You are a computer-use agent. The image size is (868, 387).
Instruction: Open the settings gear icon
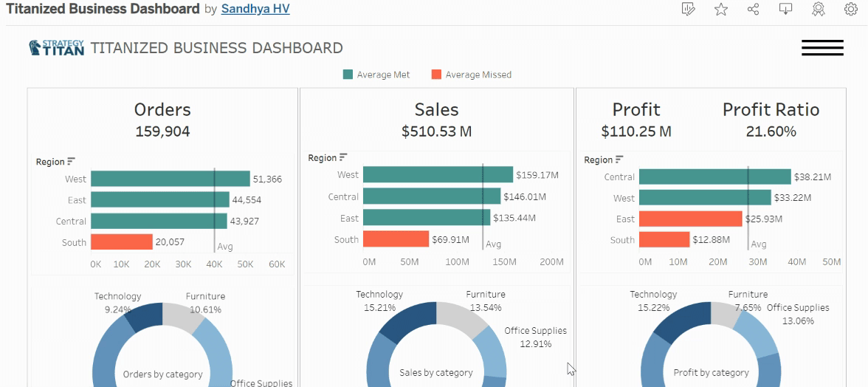851,9
